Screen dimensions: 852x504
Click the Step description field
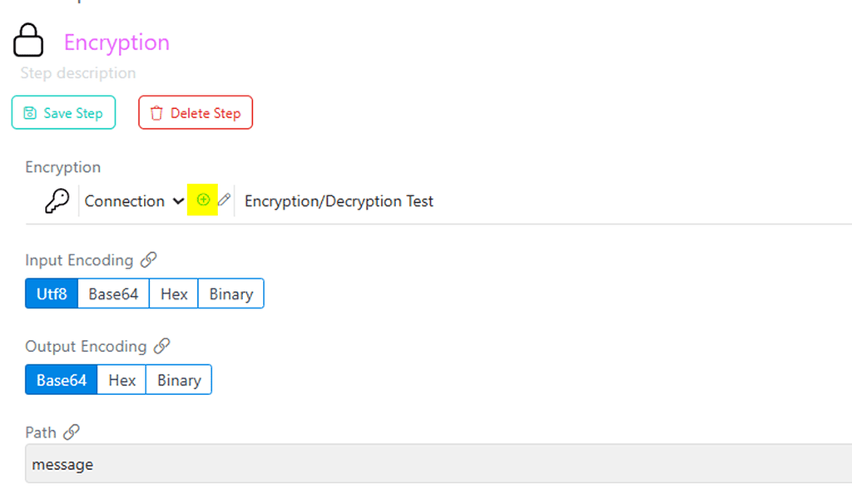coord(78,73)
